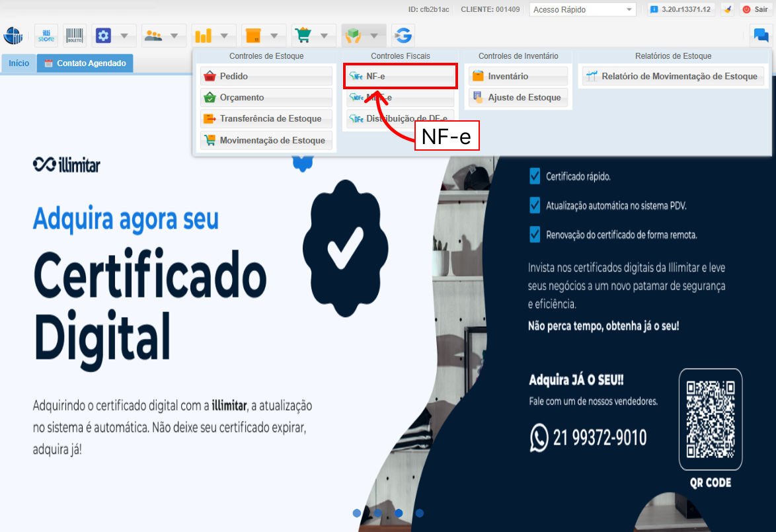
Task: Open NF-e under Controles Fiscais
Action: point(401,76)
